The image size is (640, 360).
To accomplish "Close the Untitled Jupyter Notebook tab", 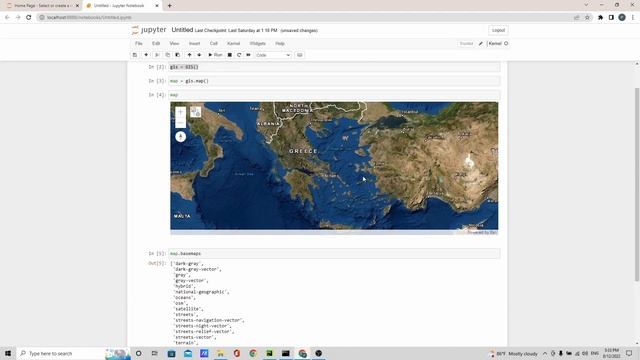I will click(157, 6).
